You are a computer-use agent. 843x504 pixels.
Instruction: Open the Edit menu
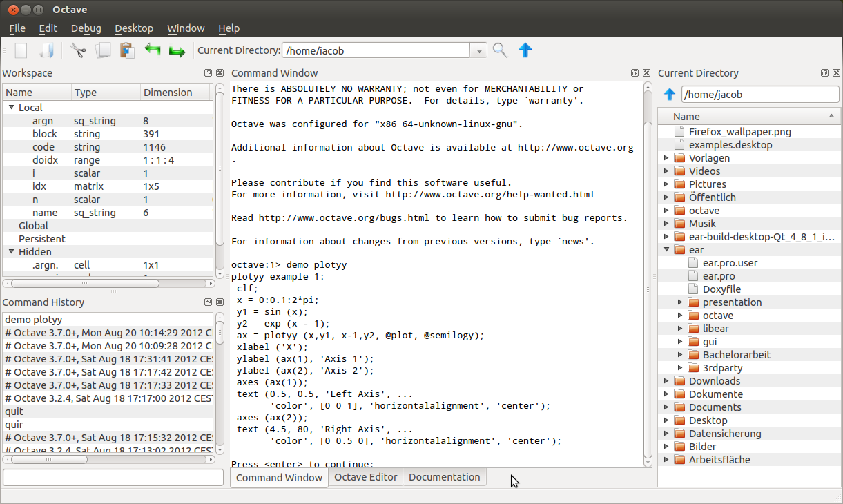tap(48, 28)
